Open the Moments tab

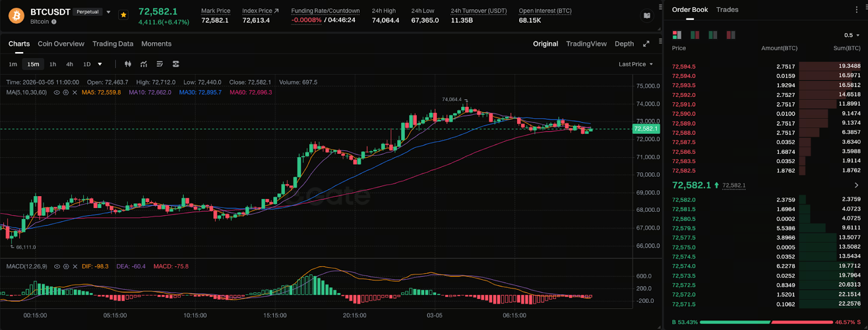tap(156, 44)
